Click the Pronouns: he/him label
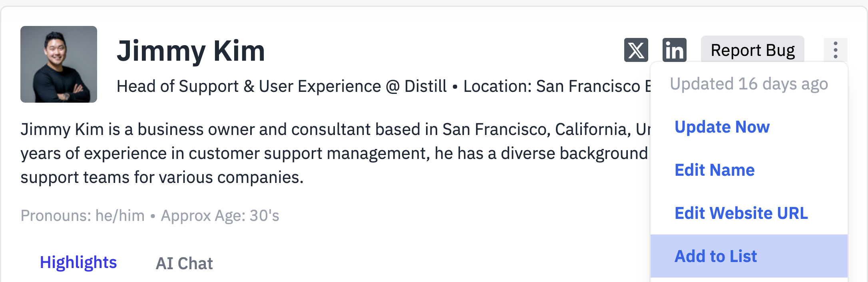The height and width of the screenshot is (282, 868). click(x=83, y=216)
